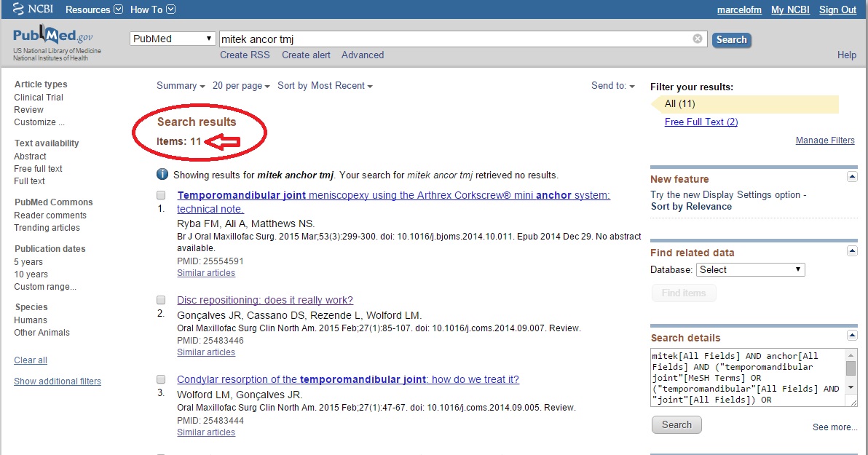This screenshot has width=868, height=455.
Task: Open the related data Database Select dropdown
Action: point(750,269)
